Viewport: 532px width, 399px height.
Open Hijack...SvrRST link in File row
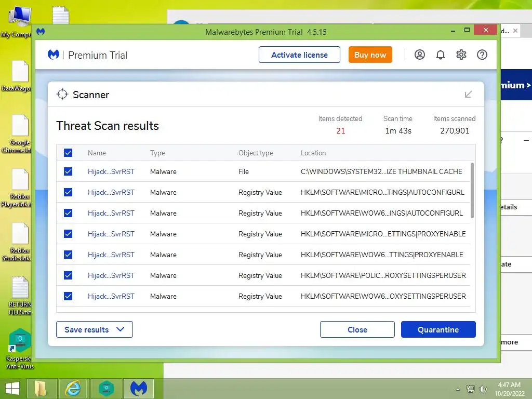(111, 171)
